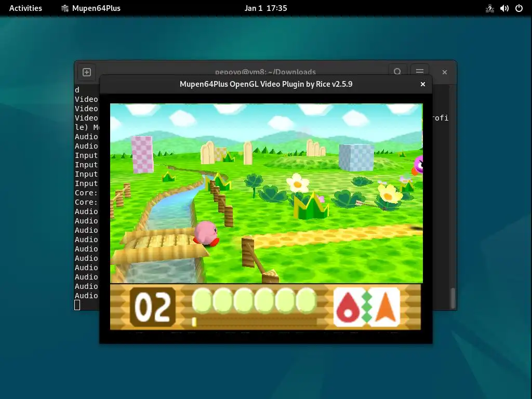Close the terminal window with X button
Screen dimensions: 532x399
coord(445,72)
